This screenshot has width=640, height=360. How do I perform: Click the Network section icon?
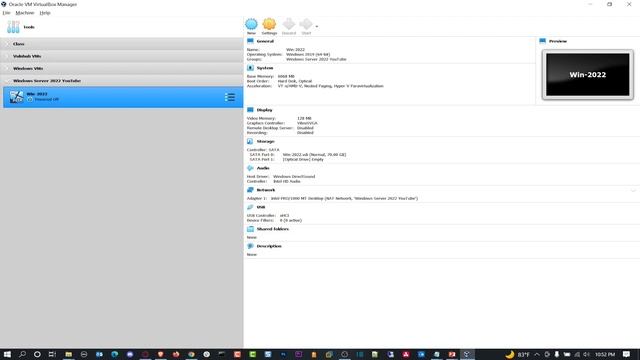click(x=250, y=190)
